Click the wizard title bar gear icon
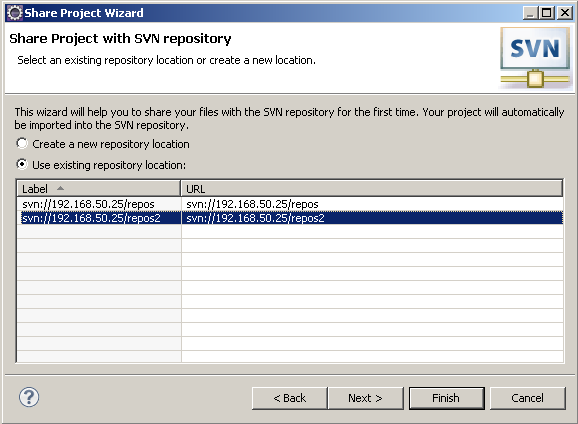The image size is (578, 424). point(15,13)
